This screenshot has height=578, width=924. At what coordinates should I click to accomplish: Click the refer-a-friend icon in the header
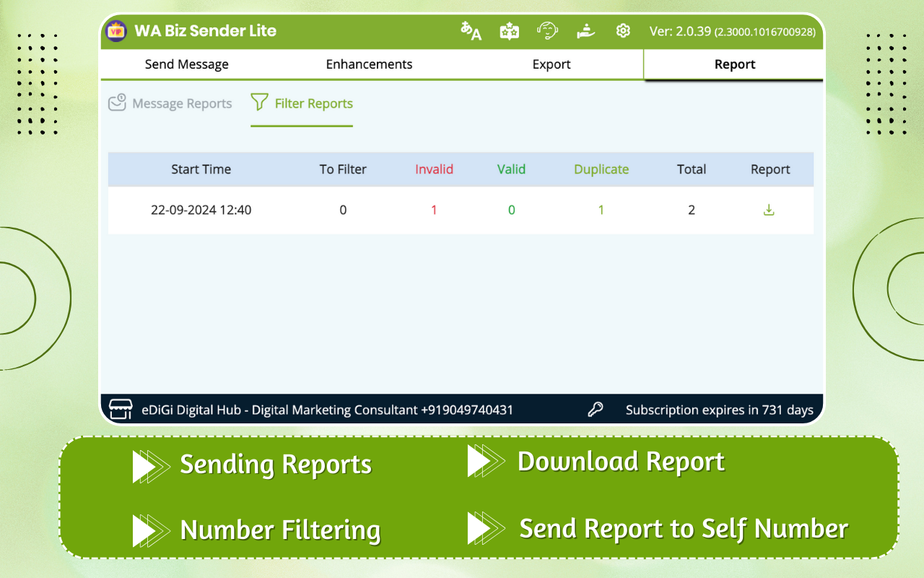(585, 30)
